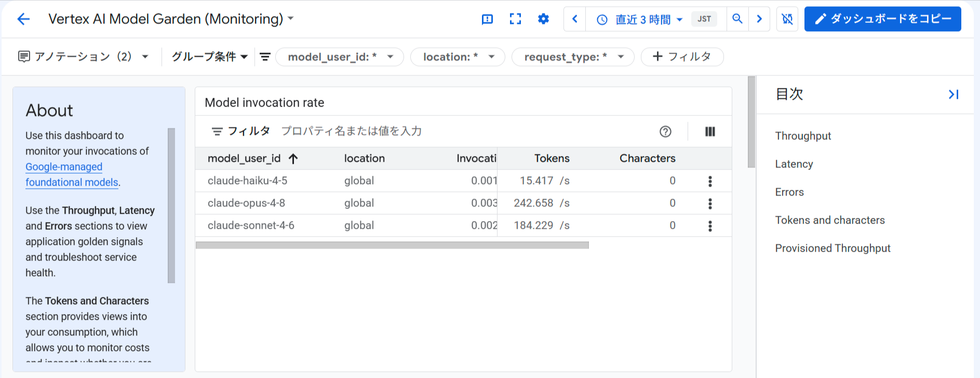Click the feedback/announcement icon in header
This screenshot has width=980, height=378.
(487, 19)
